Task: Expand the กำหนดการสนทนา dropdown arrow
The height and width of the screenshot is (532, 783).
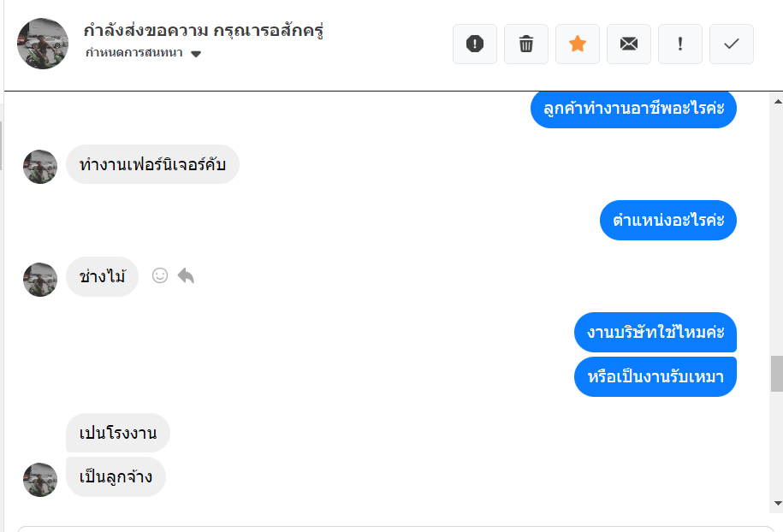Action: [x=196, y=54]
